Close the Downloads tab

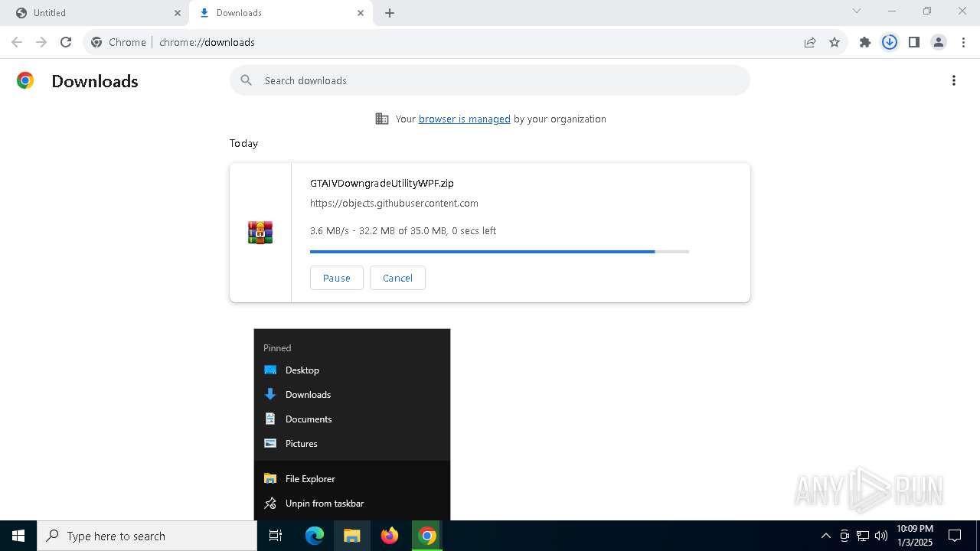click(x=361, y=13)
